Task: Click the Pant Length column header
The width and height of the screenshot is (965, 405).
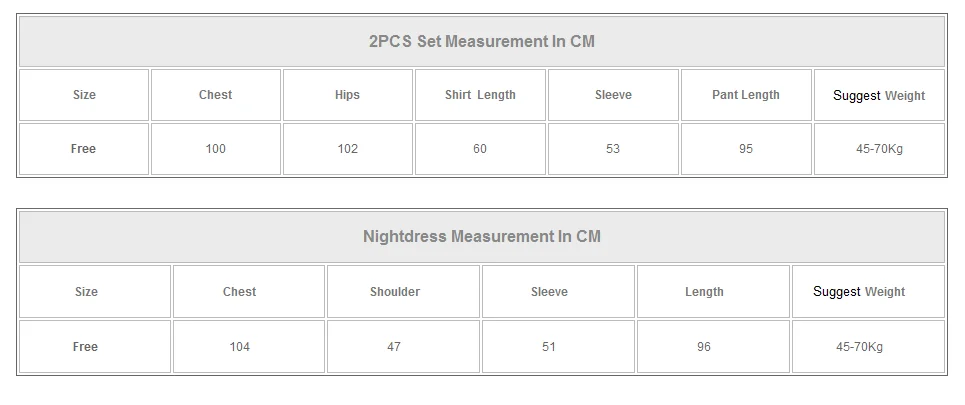Action: [x=746, y=95]
